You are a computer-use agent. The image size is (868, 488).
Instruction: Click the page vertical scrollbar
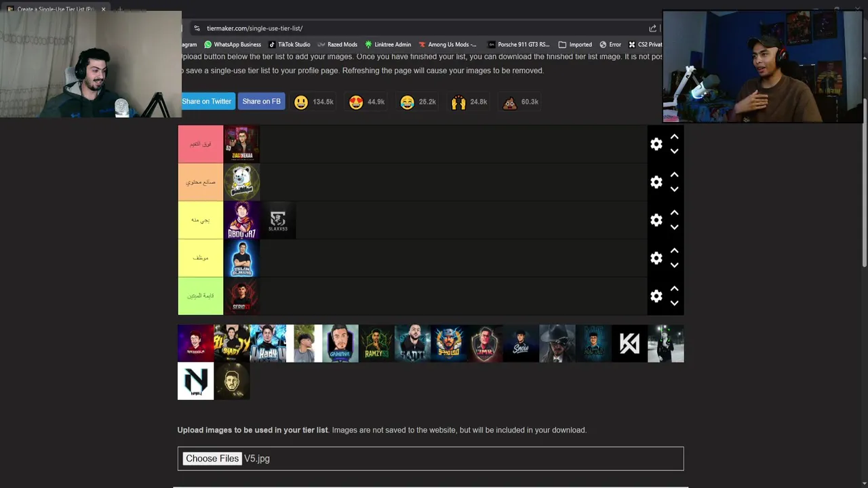pyautogui.click(x=865, y=183)
